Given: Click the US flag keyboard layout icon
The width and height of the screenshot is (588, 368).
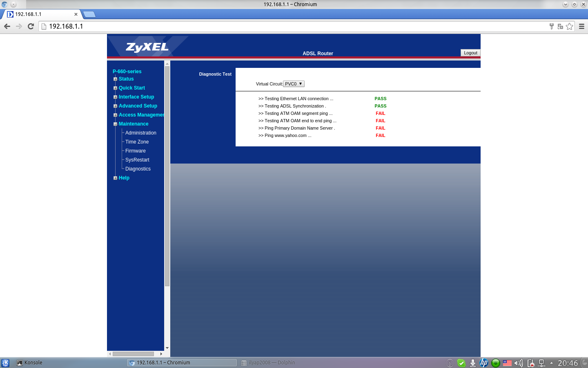Looking at the screenshot, I should [507, 363].
